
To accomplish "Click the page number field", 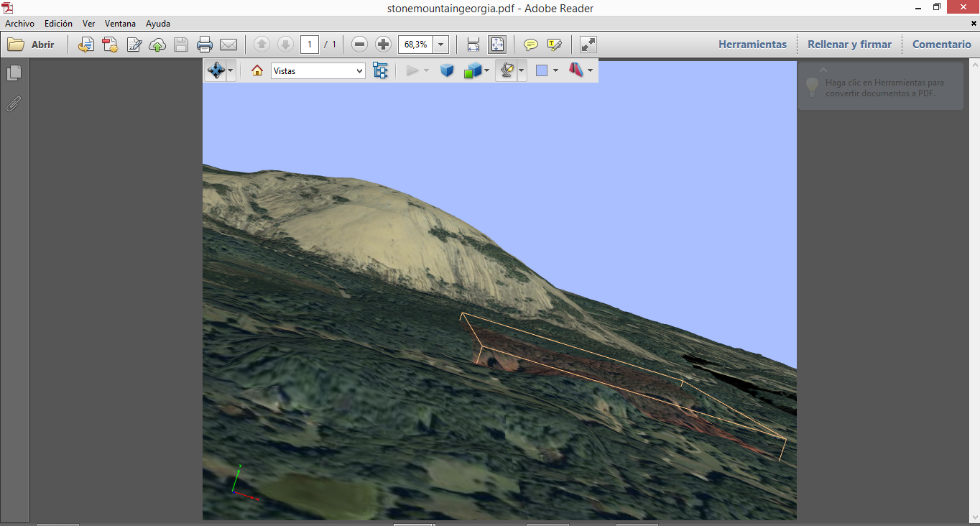I will (310, 45).
